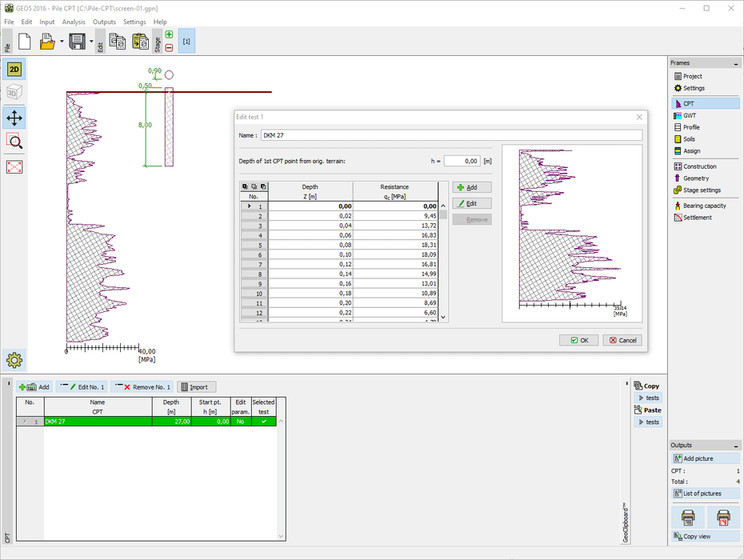
Task: Open the Outputs menu
Action: (104, 22)
